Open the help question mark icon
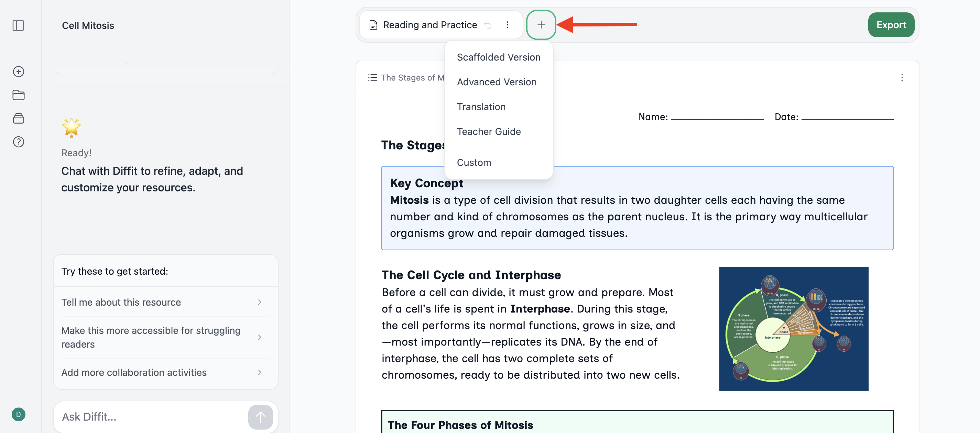980x433 pixels. tap(18, 142)
